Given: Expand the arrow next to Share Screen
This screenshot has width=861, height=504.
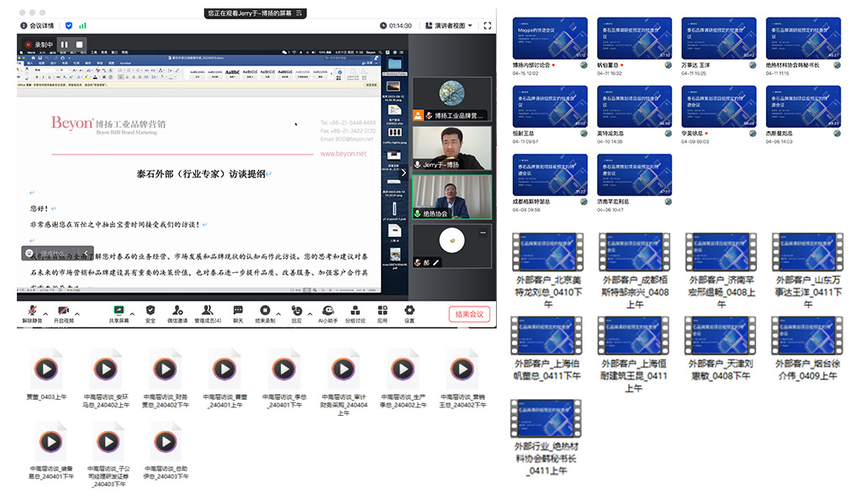Looking at the screenshot, I should click(130, 309).
